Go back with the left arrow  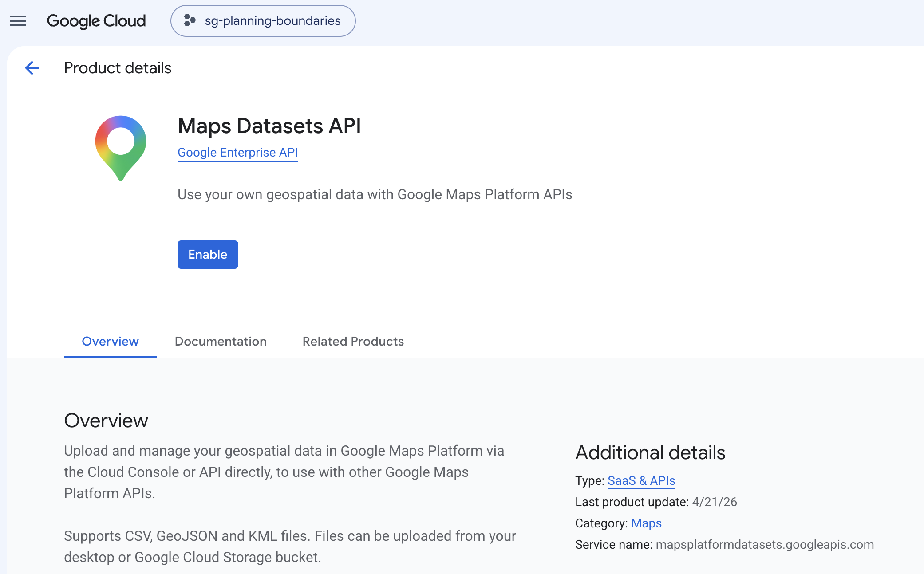coord(32,68)
